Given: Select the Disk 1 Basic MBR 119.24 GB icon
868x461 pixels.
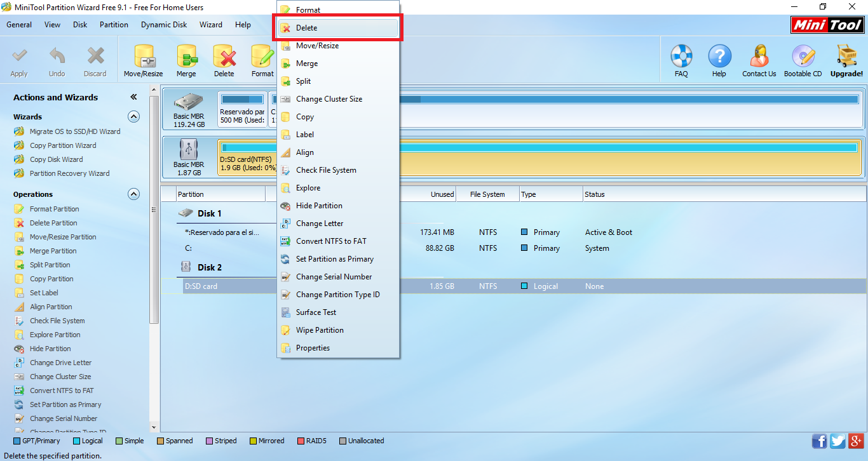Looking at the screenshot, I should coord(189,110).
